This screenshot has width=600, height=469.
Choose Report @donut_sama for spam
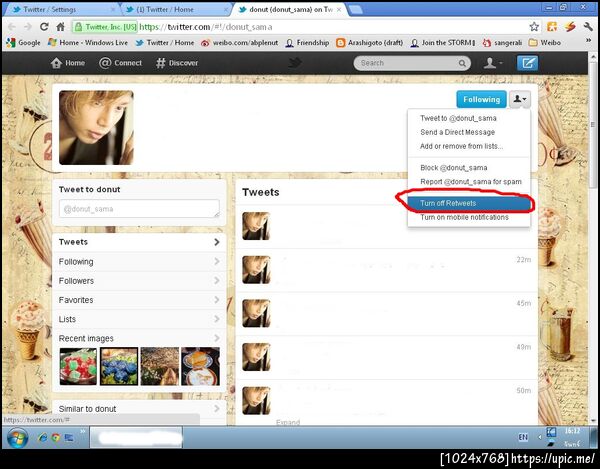click(471, 182)
